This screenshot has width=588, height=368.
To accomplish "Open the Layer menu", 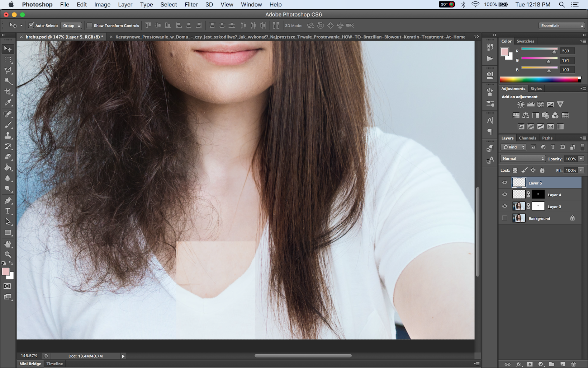I will click(x=125, y=4).
